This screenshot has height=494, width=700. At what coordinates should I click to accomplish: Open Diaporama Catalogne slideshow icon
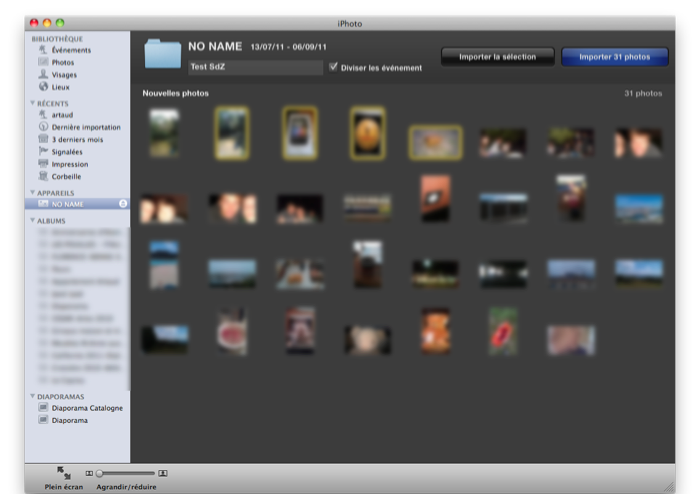pyautogui.click(x=43, y=407)
